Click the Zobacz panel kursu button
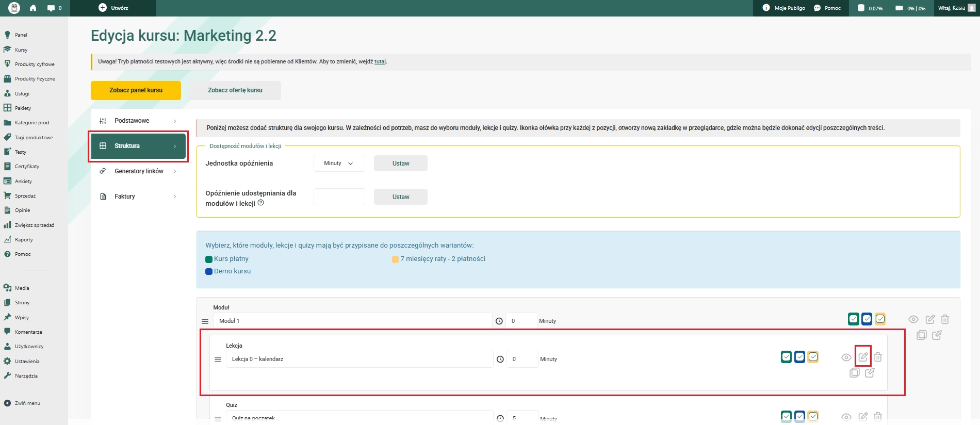This screenshot has width=980, height=425. pos(136,90)
